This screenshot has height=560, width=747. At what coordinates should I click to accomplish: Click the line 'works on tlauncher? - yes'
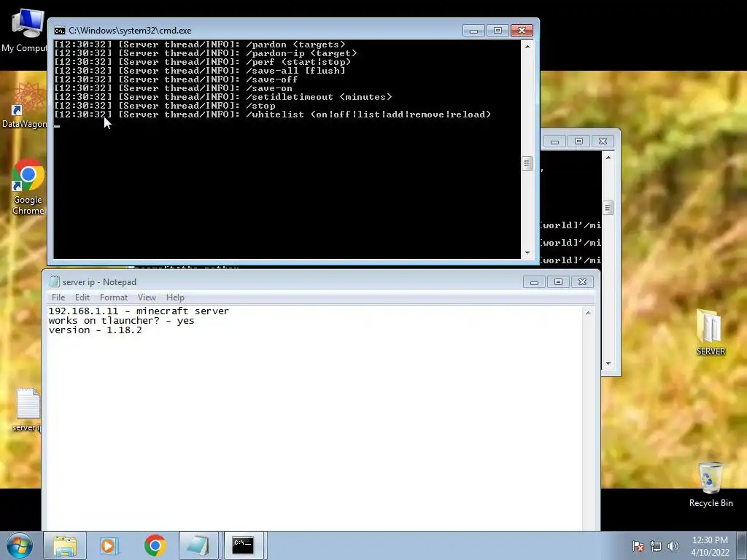click(122, 321)
